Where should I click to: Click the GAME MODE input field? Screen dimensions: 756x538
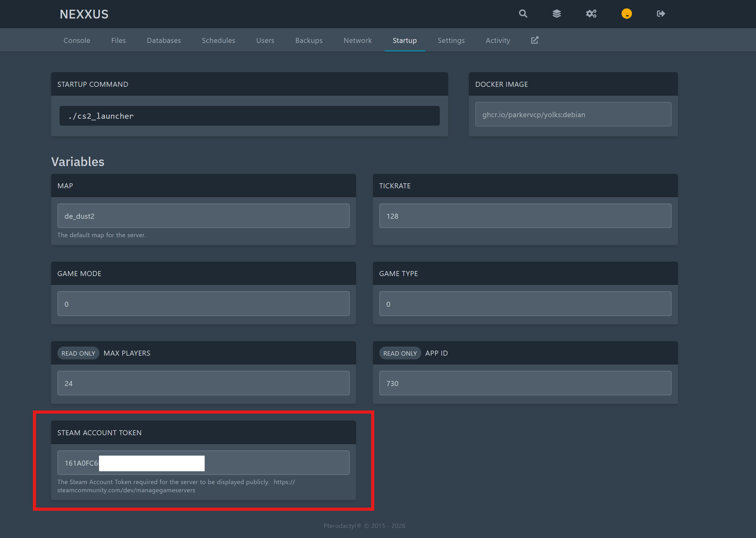203,303
